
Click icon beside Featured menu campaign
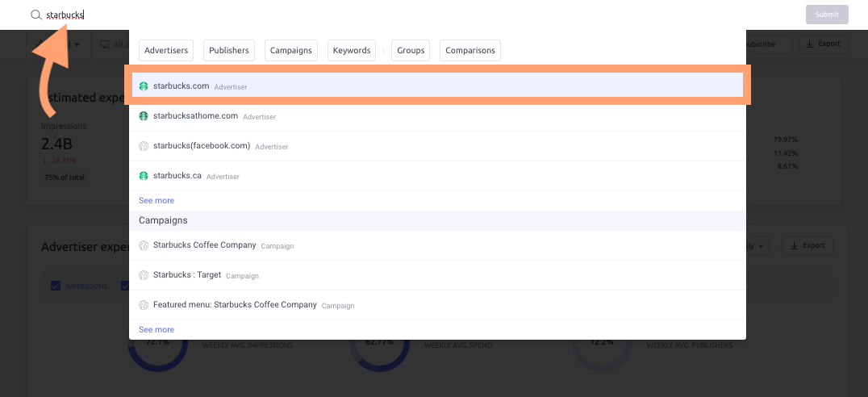(144, 305)
